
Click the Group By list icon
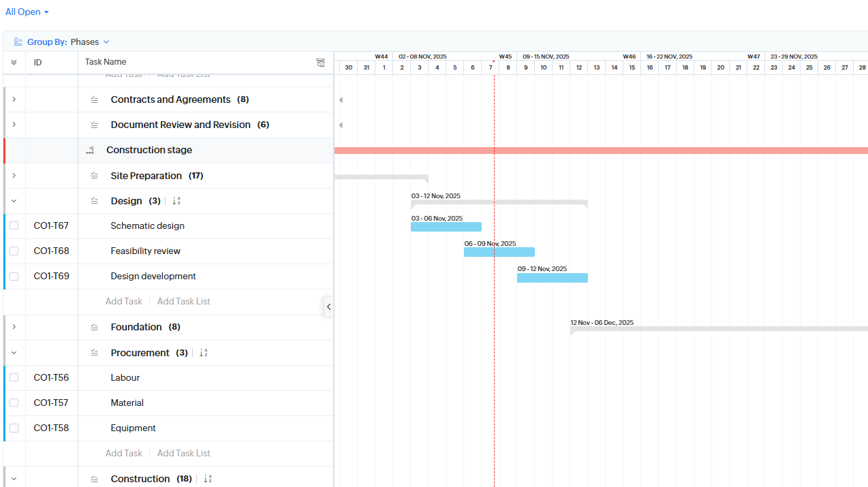[x=18, y=41]
